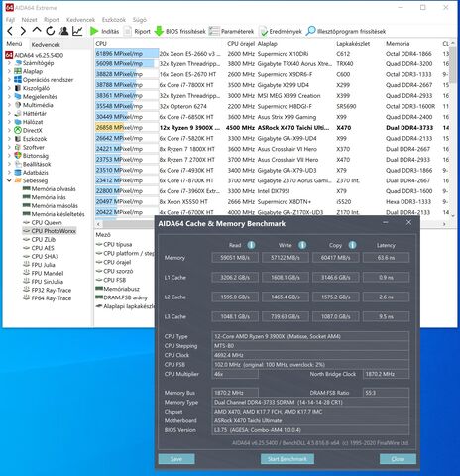Expand the Kiszolgáló tree node
This screenshot has height=476, width=460.
point(9,88)
